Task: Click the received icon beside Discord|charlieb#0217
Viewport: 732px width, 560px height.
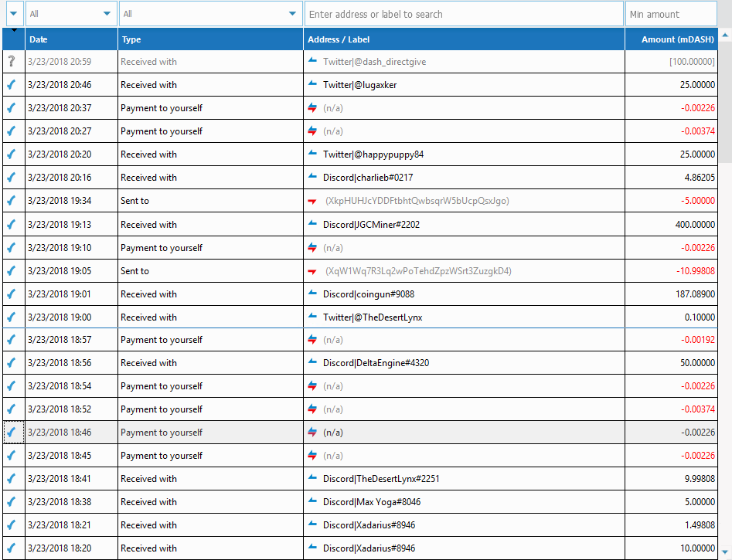Action: [313, 176]
